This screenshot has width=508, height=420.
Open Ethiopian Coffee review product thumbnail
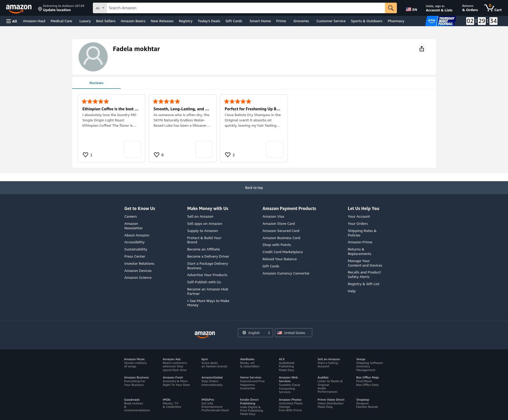[133, 149]
